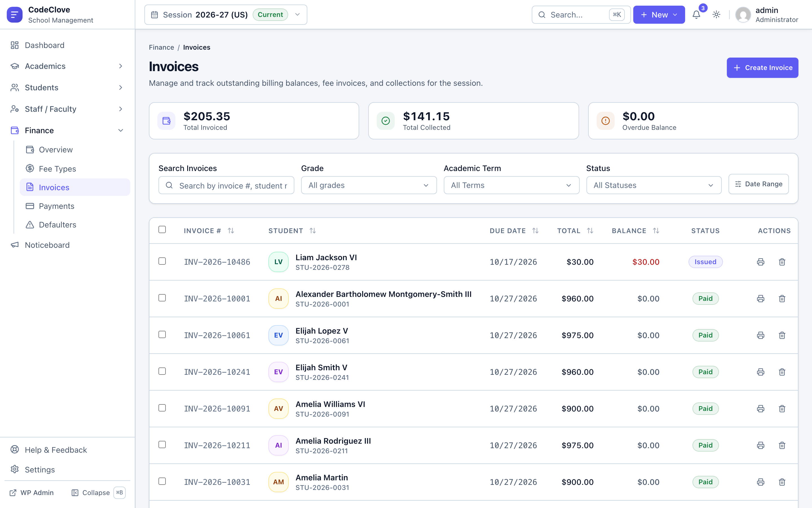Select all invoices header checkbox
The width and height of the screenshot is (812, 508).
click(x=162, y=229)
